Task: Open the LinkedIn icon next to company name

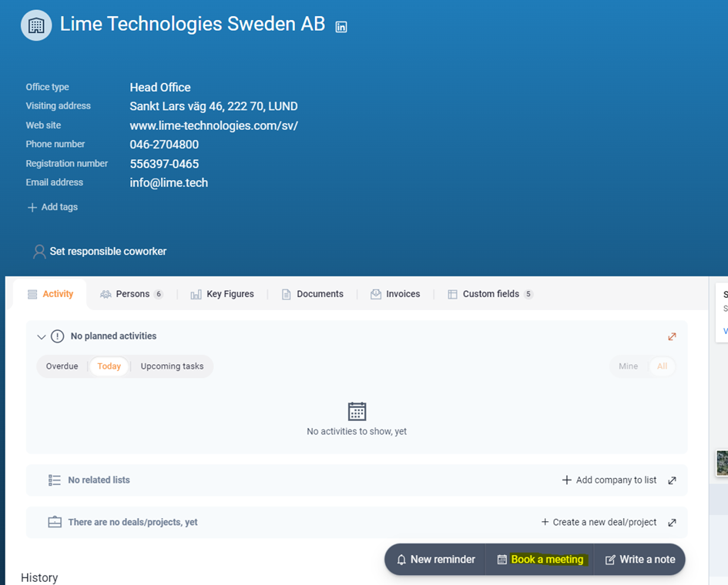Action: point(341,27)
